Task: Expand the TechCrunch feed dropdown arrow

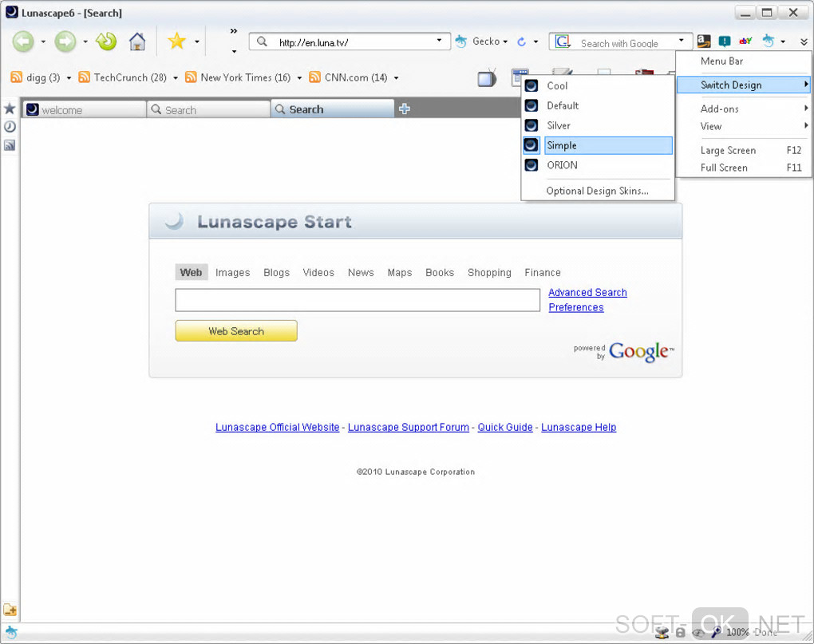Action: coord(176,78)
